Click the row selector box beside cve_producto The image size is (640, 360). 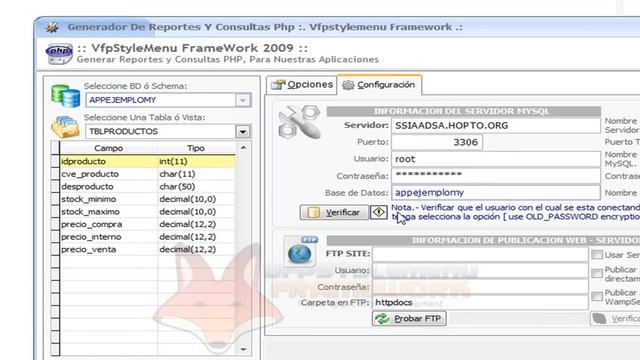(56, 174)
